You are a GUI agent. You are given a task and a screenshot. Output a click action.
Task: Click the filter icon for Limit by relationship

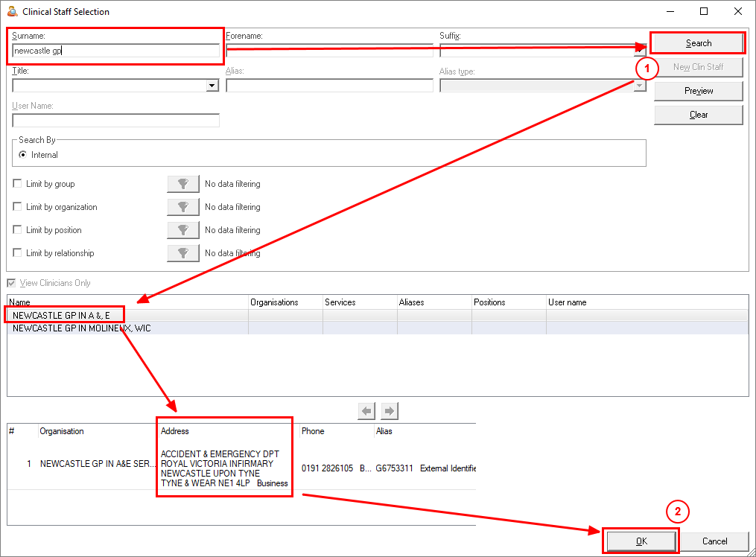(x=183, y=253)
